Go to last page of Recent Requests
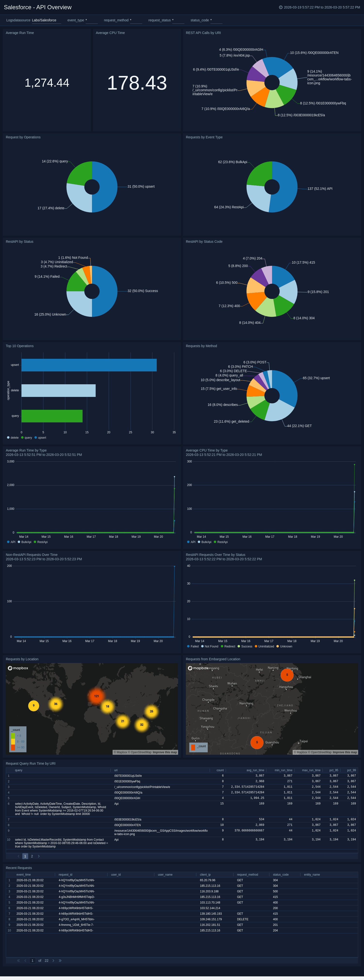The height and width of the screenshot is (980, 364). coord(60,961)
